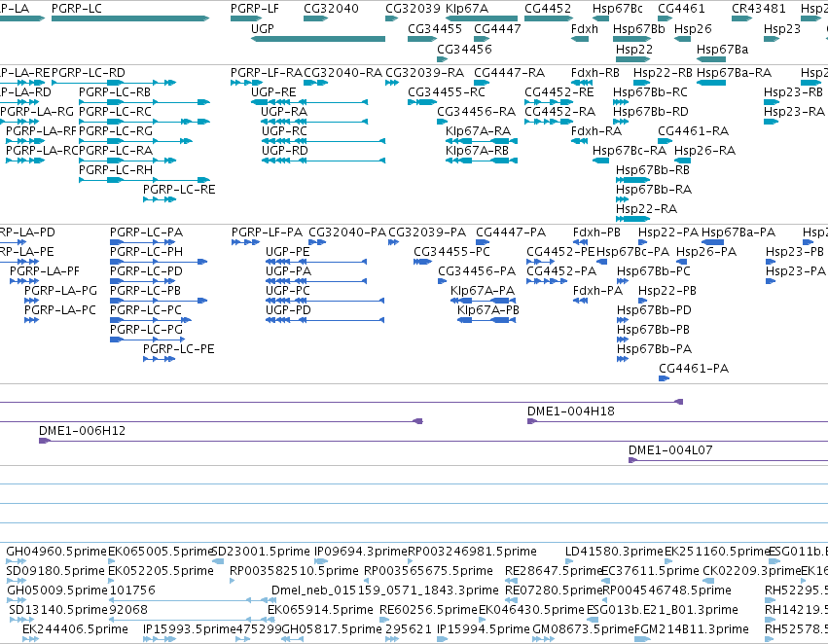Select transcript CG4461-RA label
This screenshot has width=828, height=644.
(694, 131)
